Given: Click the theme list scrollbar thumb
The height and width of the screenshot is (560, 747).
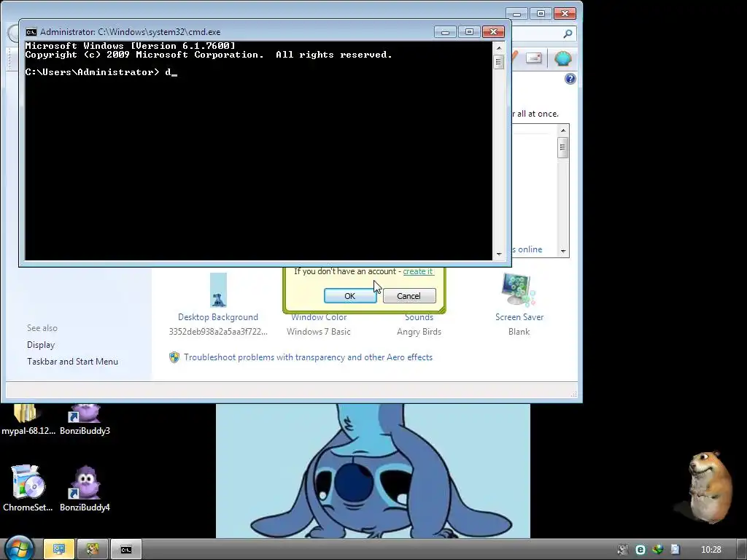Looking at the screenshot, I should [563, 147].
